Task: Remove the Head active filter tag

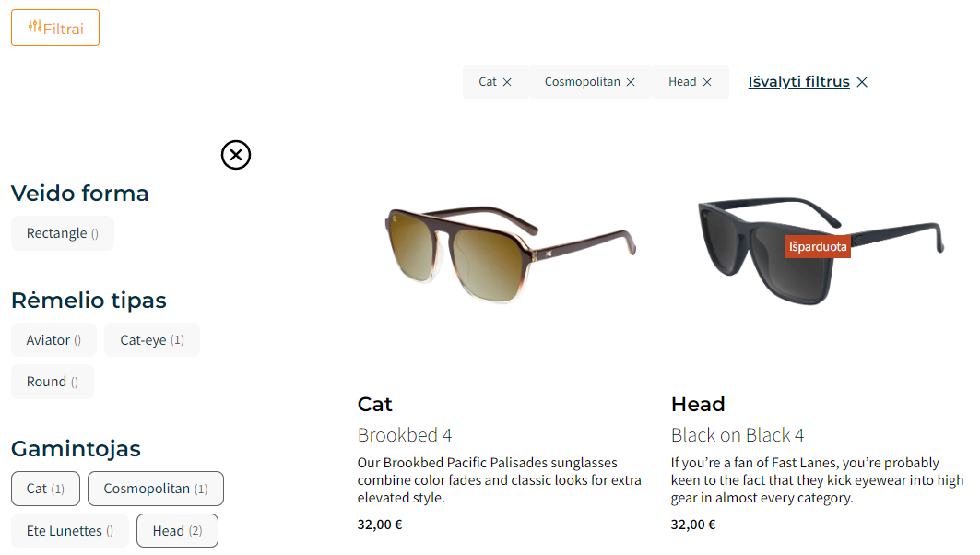Action: (x=707, y=82)
